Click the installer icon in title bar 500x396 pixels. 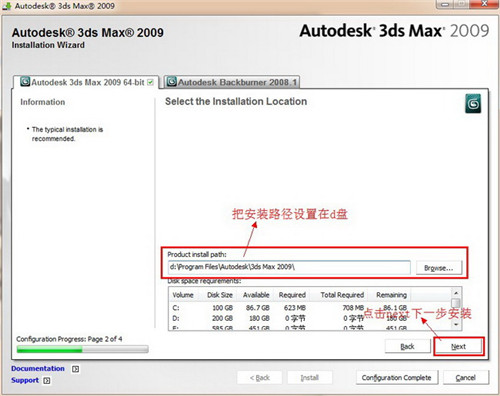click(x=7, y=6)
